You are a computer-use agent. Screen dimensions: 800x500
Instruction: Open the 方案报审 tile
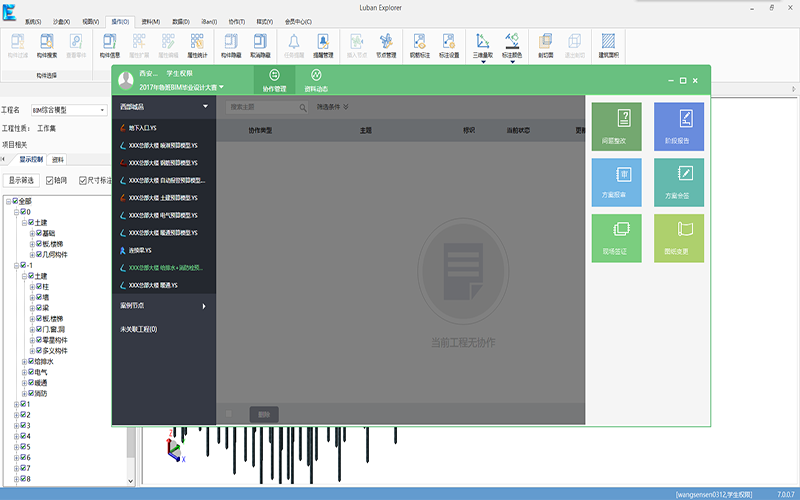(x=616, y=182)
